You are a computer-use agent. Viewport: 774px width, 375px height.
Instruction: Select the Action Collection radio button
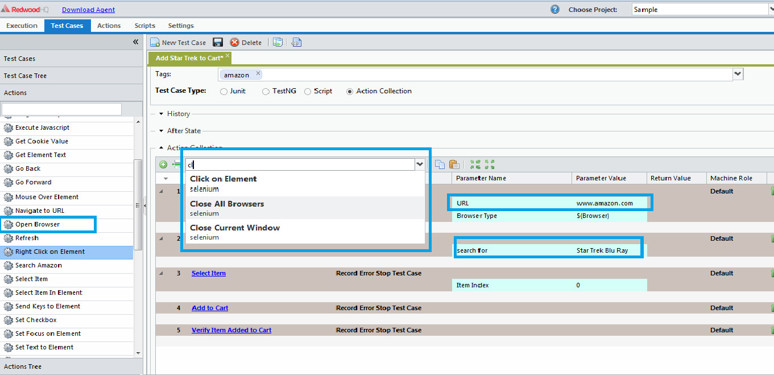pos(350,91)
